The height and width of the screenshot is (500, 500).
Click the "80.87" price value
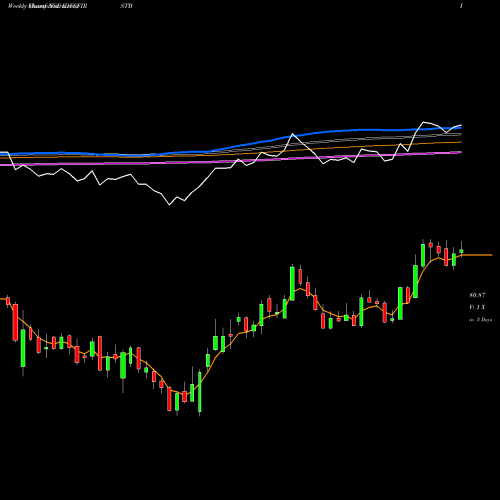[477, 295]
